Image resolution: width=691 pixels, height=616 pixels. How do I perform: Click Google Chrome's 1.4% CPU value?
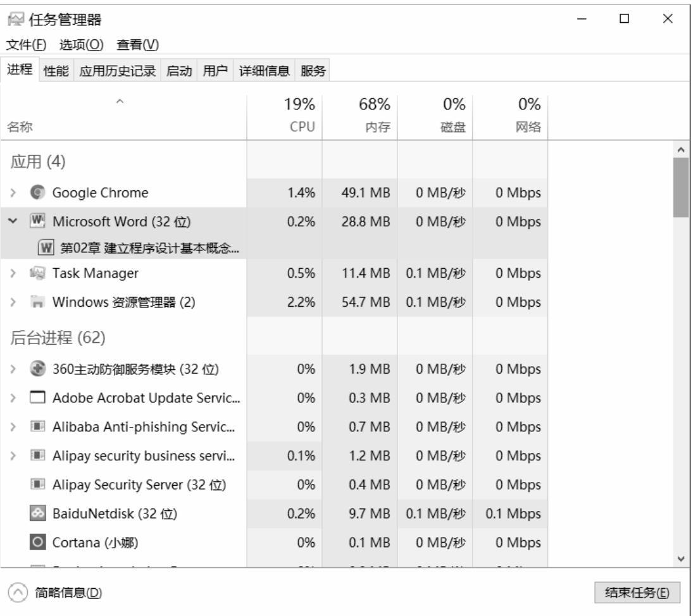(301, 192)
